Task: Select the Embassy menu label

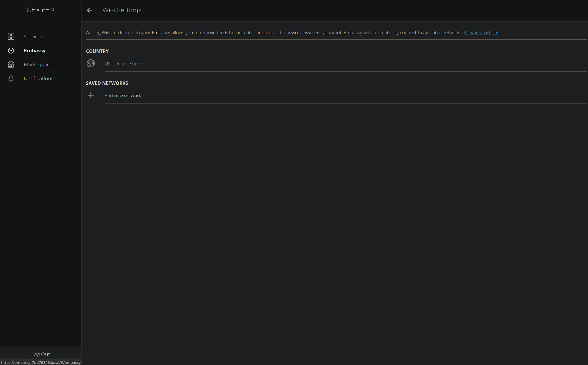Action: coord(35,51)
